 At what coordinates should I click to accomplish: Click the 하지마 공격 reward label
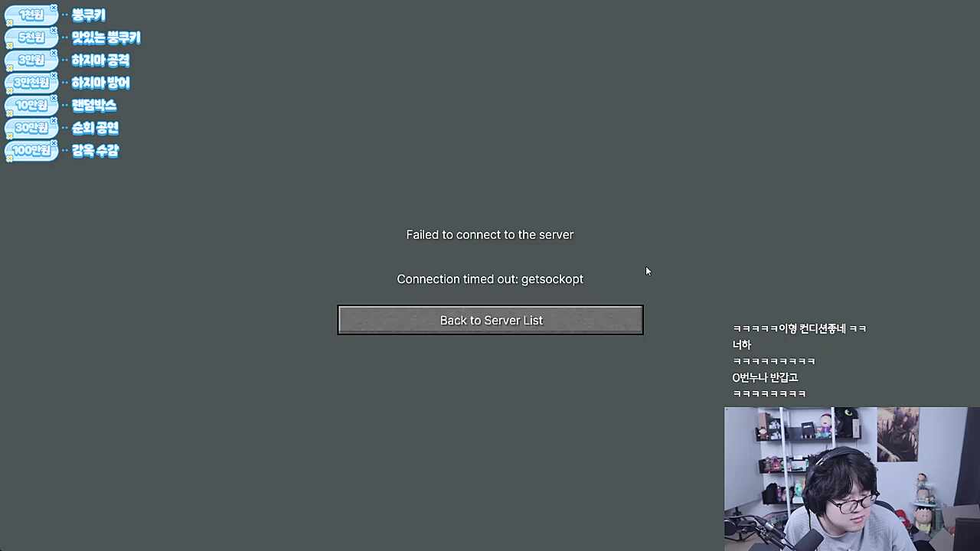pos(100,60)
